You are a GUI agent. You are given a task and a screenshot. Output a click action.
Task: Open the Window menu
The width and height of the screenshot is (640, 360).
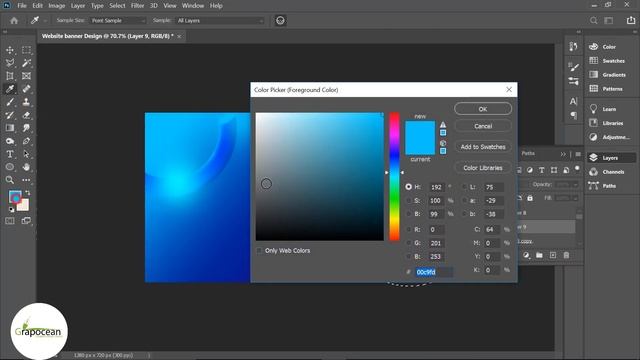tap(193, 6)
